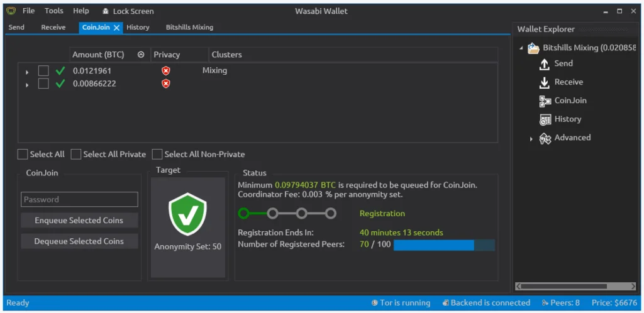Click the Receive download-arrow icon in Wallet Explorer
The width and height of the screenshot is (644, 313).
pyautogui.click(x=545, y=82)
